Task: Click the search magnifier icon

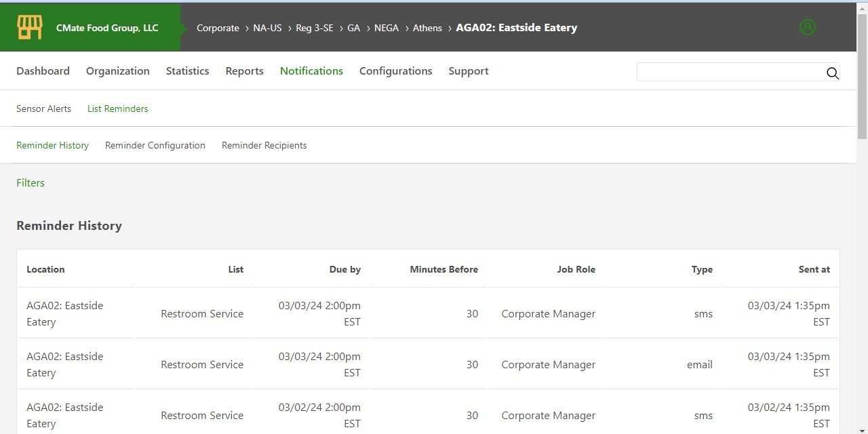Action: [832, 74]
